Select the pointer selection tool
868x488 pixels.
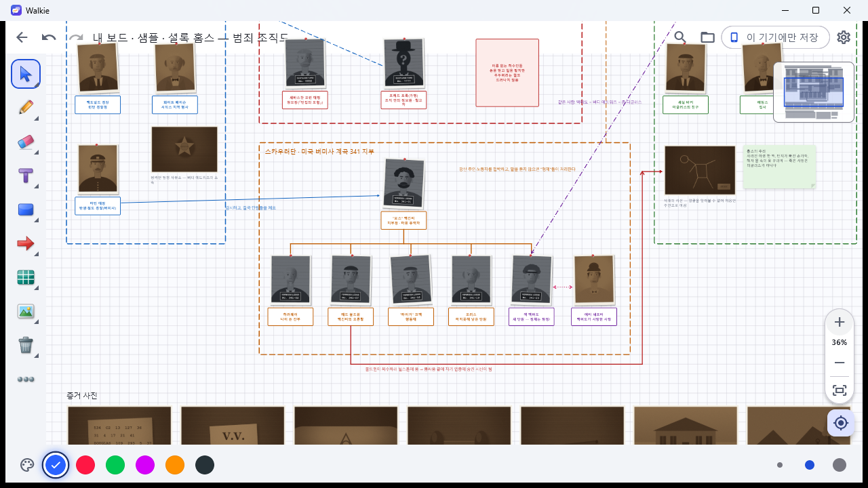[x=26, y=74]
